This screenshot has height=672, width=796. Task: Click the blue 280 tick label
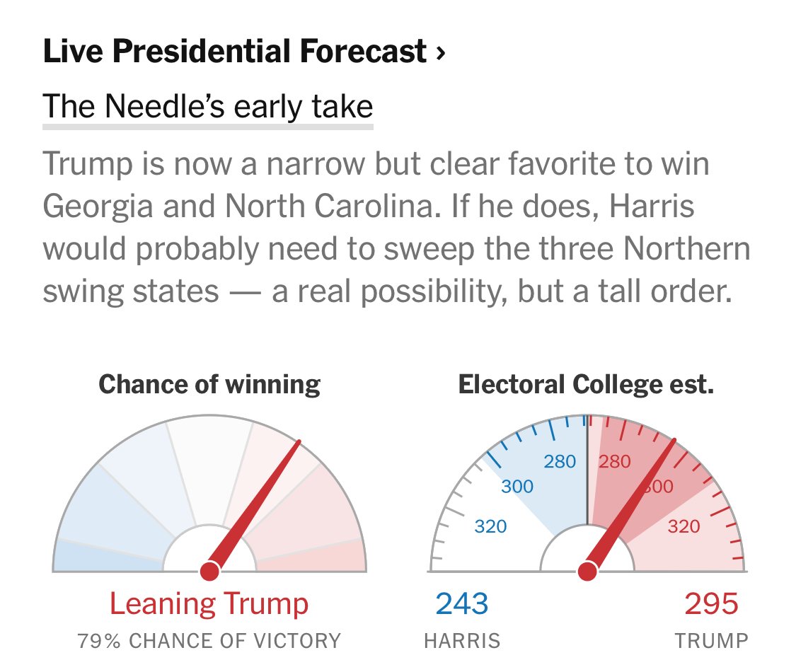click(560, 461)
